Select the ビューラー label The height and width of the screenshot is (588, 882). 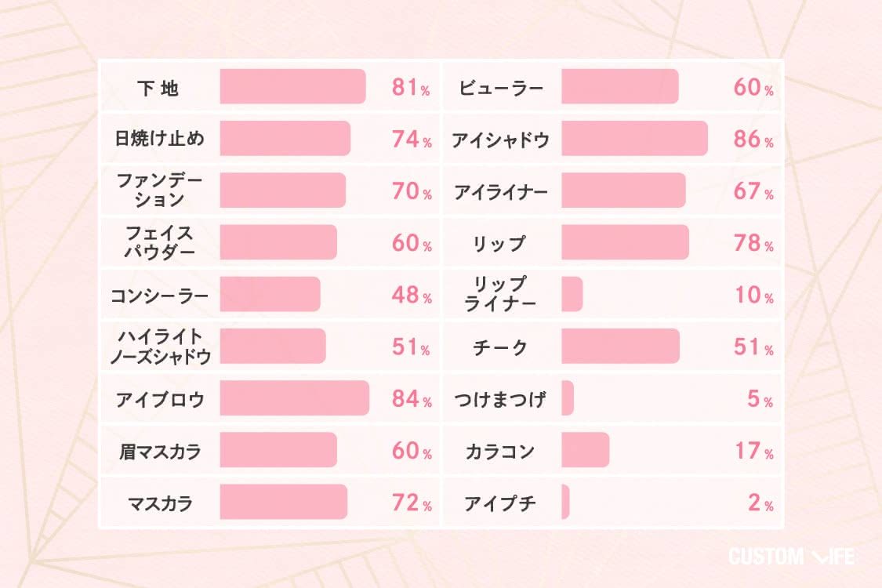[x=501, y=89]
